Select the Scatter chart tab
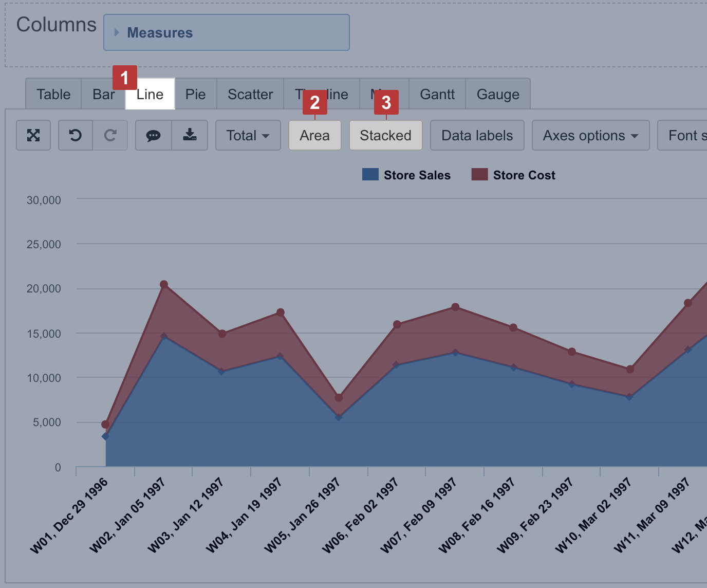This screenshot has height=588, width=707. point(250,95)
